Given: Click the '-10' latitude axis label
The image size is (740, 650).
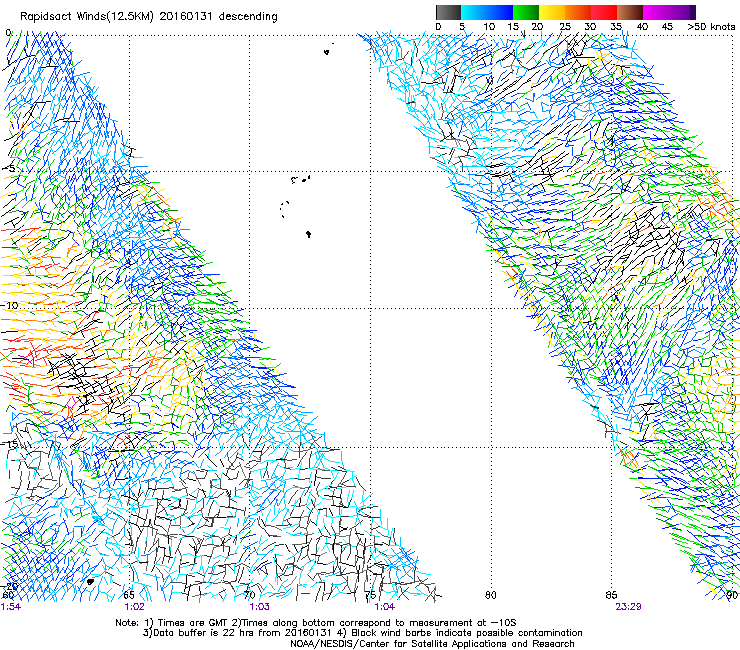Looking at the screenshot, I should pos(9,305).
